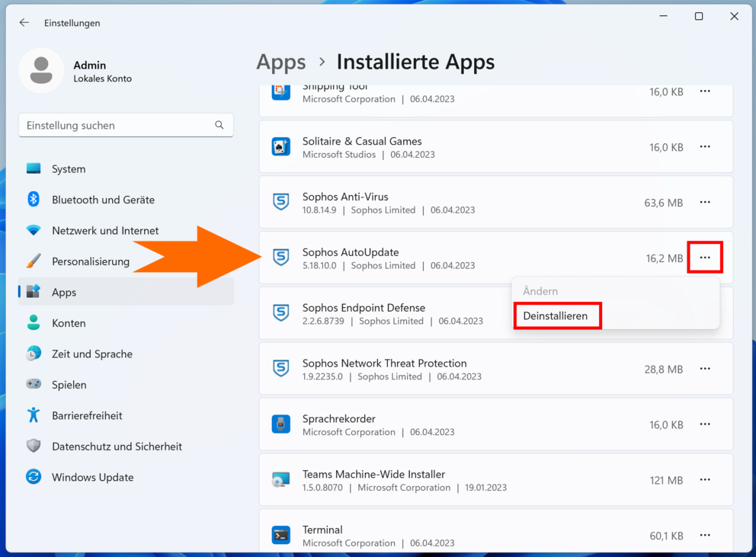Click the Apps breadcrumb link

pos(281,62)
